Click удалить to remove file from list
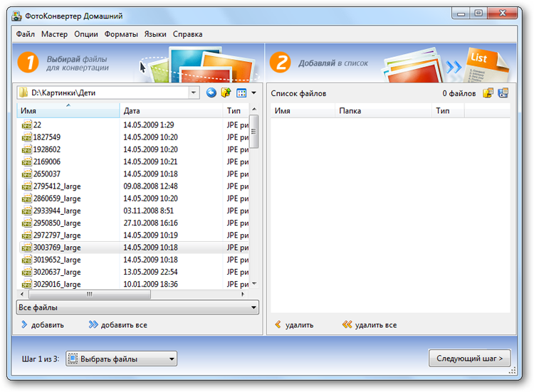Screen dimensions: 534x392 pos(294,325)
